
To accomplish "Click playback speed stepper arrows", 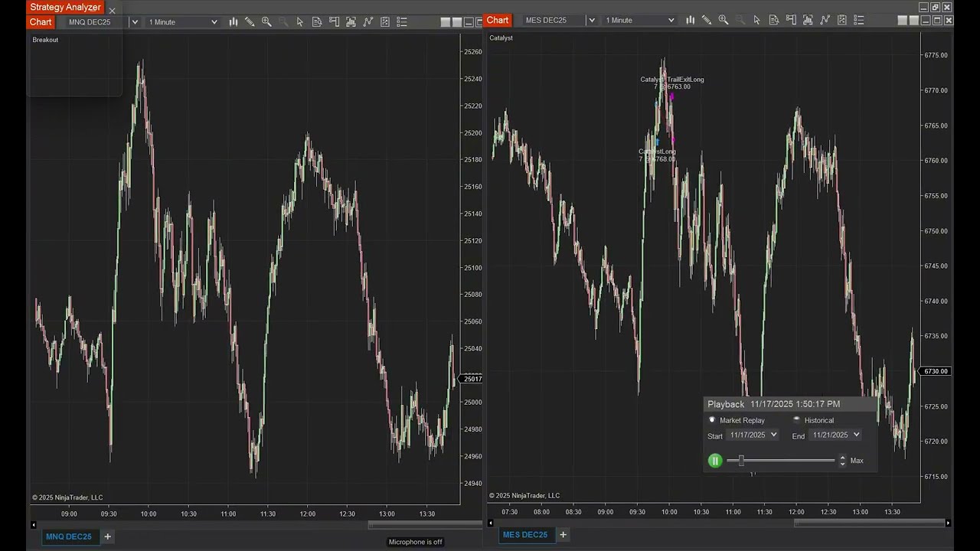I will click(x=842, y=461).
